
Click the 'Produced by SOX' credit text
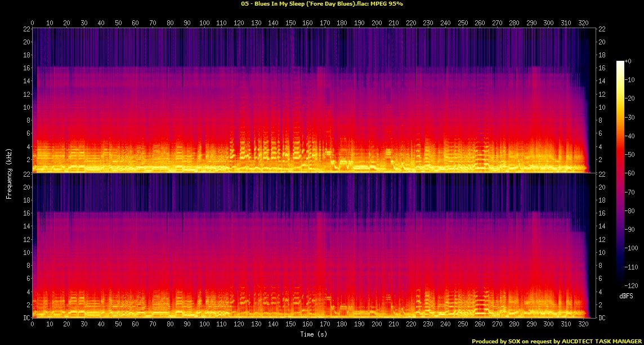tap(556, 341)
